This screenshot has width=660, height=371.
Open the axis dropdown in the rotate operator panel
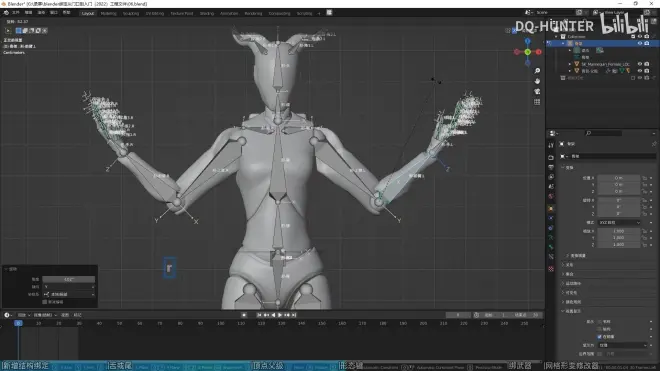pos(69,287)
